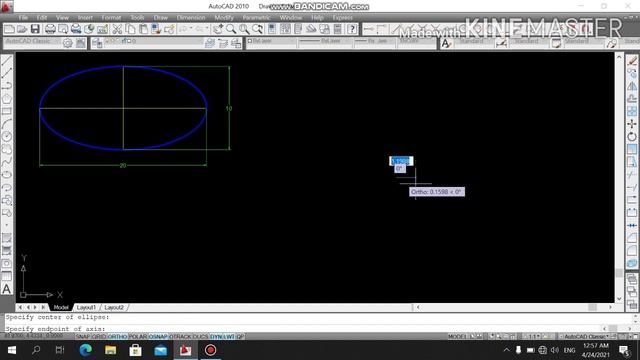The image size is (640, 360).
Task: Open the layer selection dropdown
Action: tap(155, 42)
